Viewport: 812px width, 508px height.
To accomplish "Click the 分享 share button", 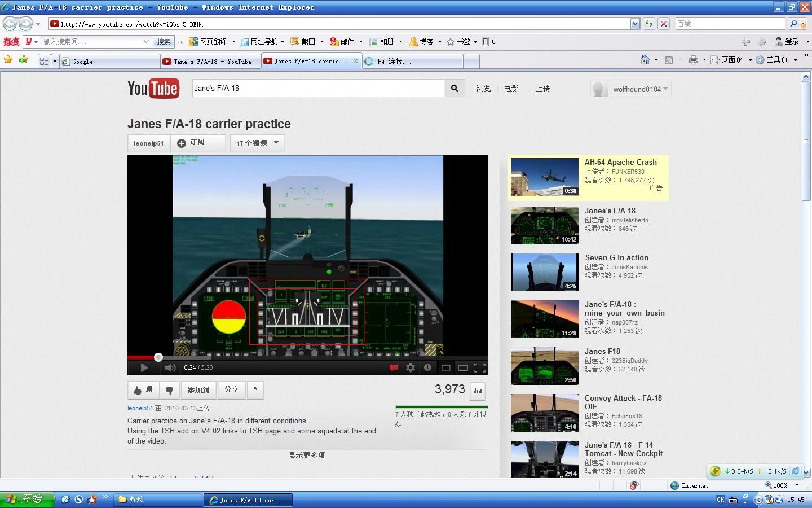I will [x=231, y=390].
